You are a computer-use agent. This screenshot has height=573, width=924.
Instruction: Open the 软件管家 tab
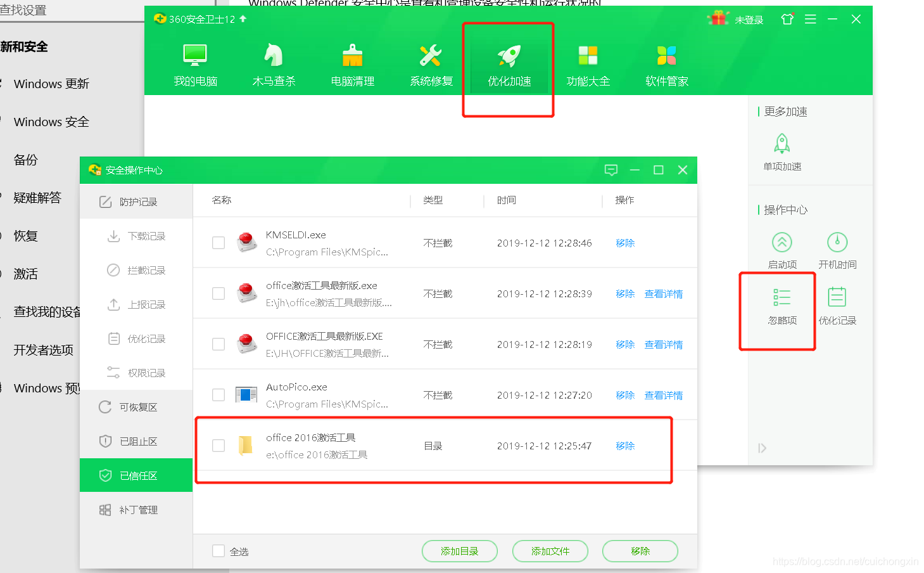tap(666, 66)
